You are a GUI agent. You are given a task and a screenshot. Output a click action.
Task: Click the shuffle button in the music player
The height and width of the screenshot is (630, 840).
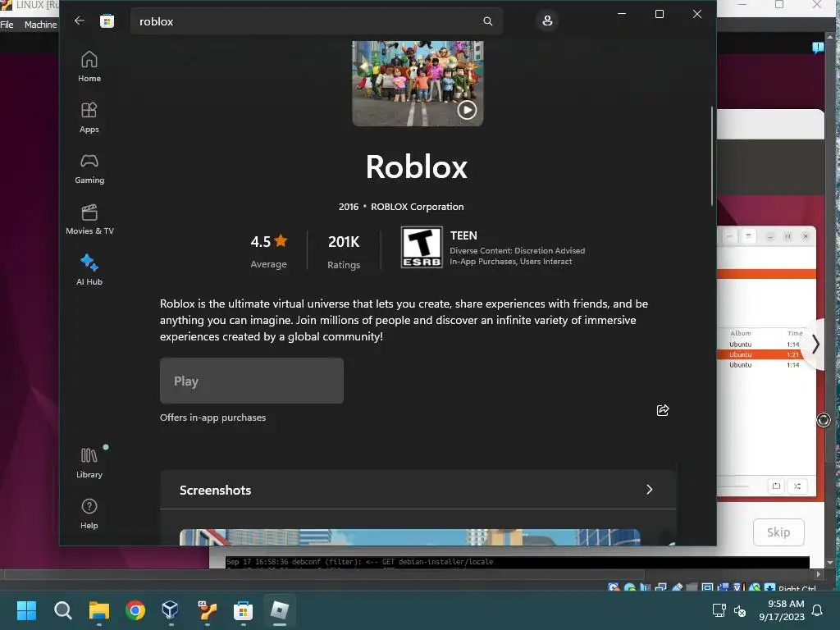tap(797, 486)
